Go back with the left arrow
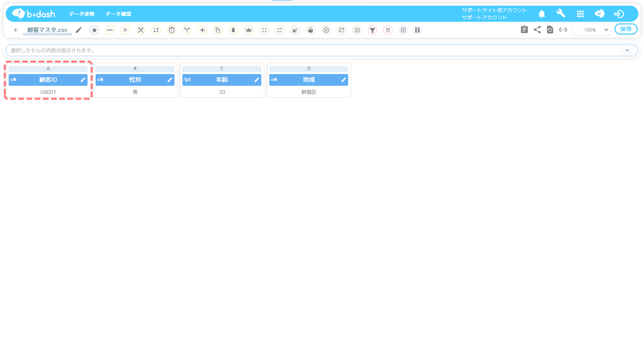The width and height of the screenshot is (644, 362). point(16,30)
